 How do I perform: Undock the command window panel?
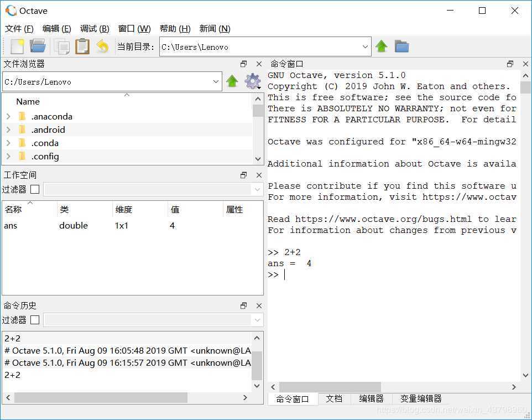point(510,64)
